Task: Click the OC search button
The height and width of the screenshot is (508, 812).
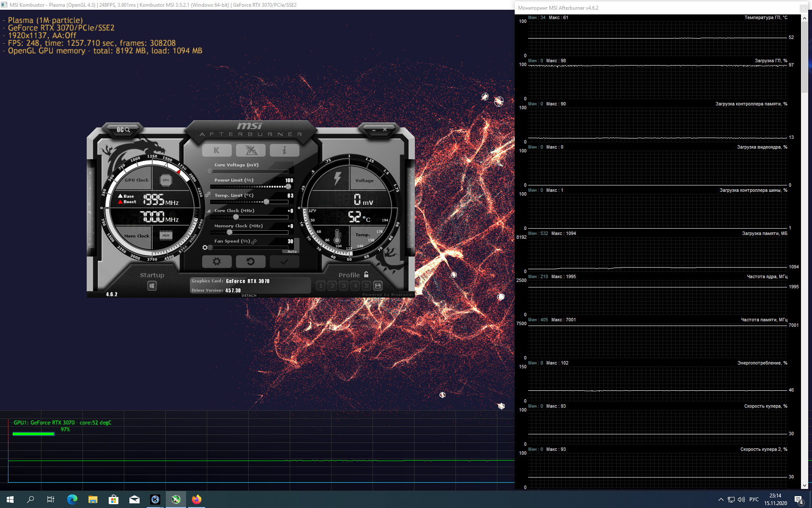Action: coord(123,130)
